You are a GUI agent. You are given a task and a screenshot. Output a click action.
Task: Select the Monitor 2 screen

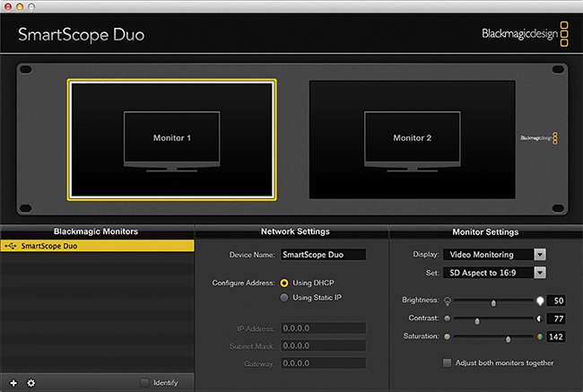point(412,139)
